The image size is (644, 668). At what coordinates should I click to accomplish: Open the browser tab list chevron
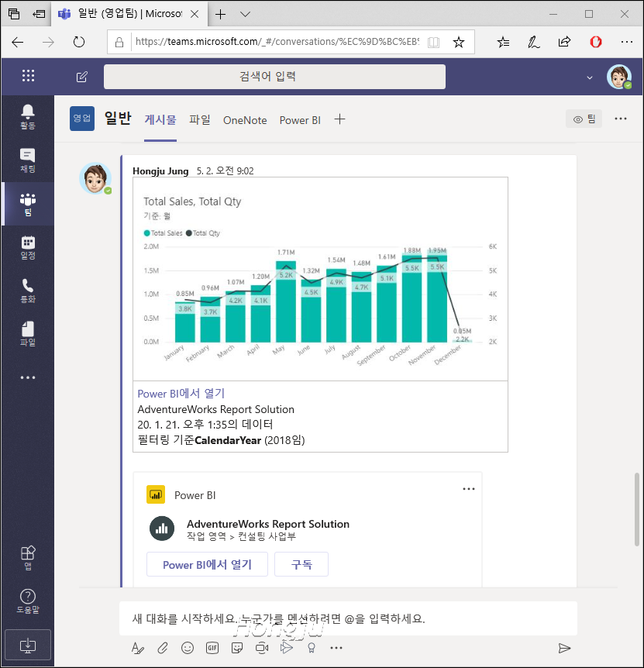(245, 14)
